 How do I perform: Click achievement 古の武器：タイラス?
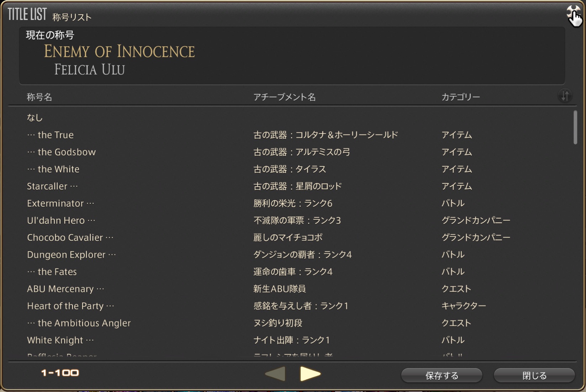click(x=290, y=169)
